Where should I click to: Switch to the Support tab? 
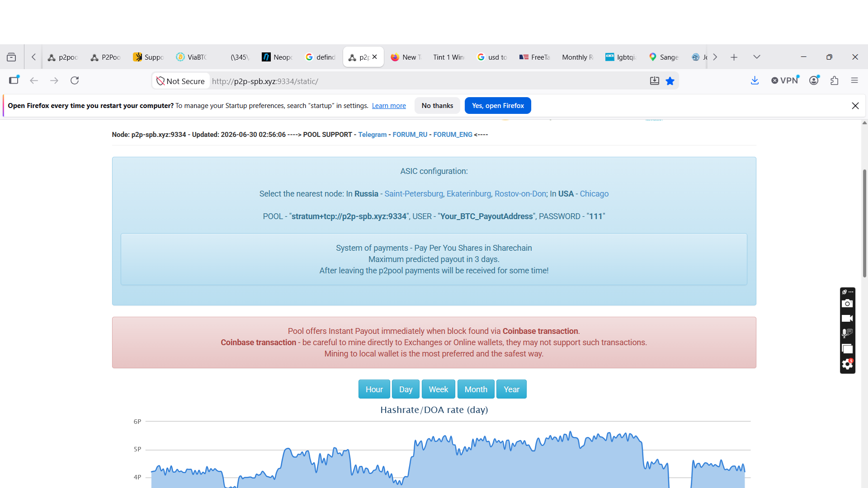click(148, 57)
